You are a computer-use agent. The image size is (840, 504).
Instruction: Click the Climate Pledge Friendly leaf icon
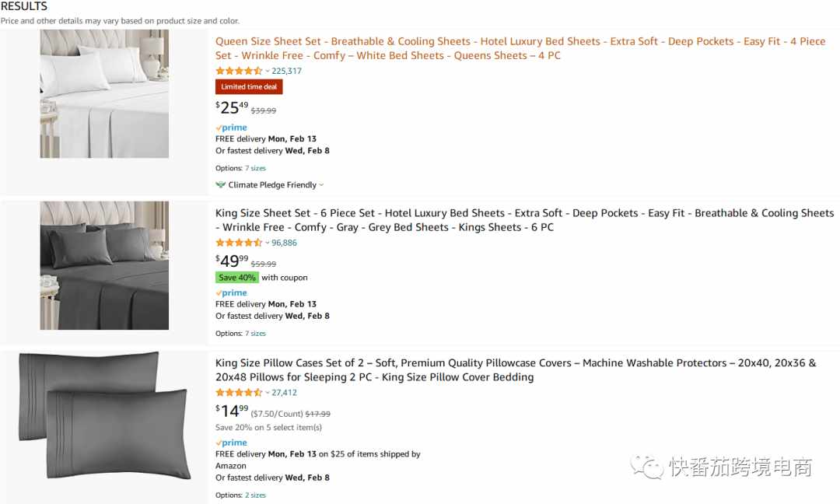pyautogui.click(x=220, y=185)
